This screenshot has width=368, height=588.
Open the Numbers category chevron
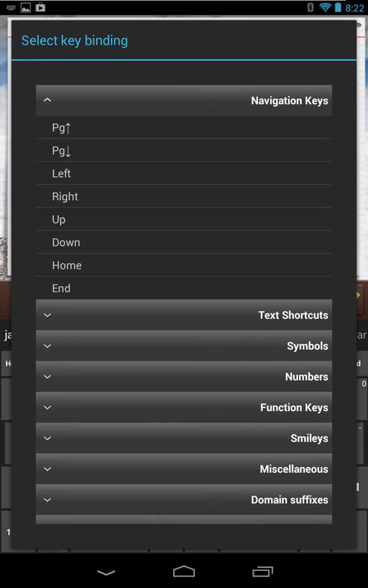[47, 376]
